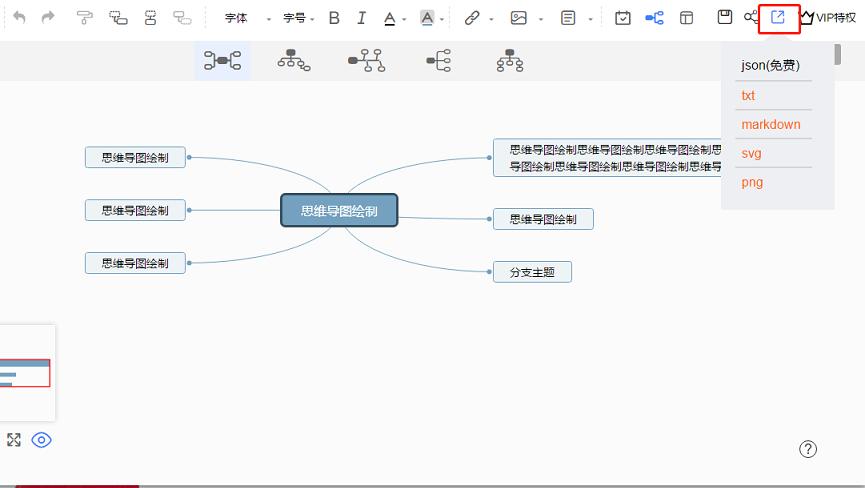Click the share icon in toolbar
865x488 pixels.
click(x=751, y=17)
